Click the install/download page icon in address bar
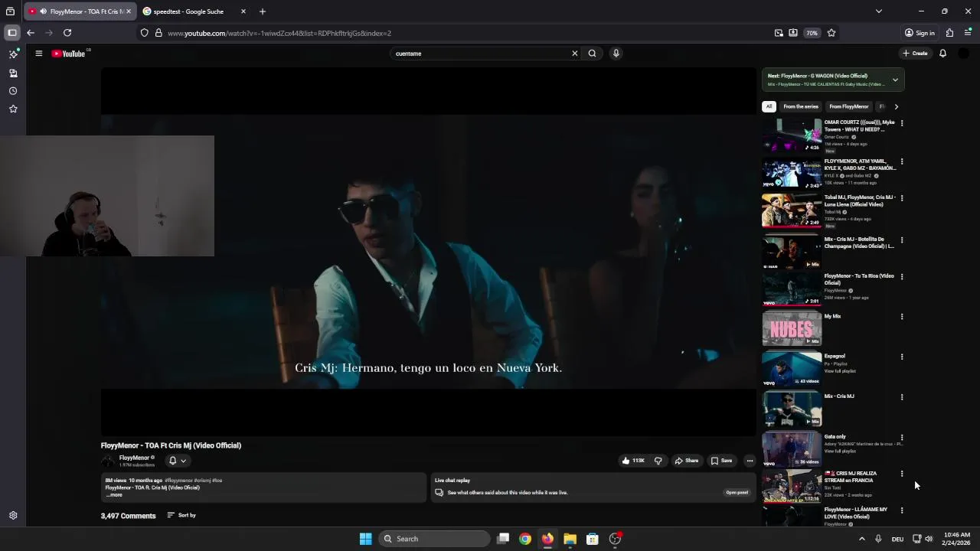 pyautogui.click(x=793, y=33)
